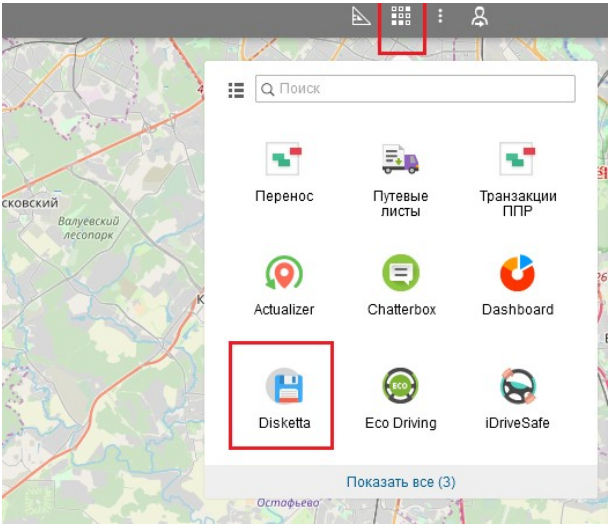This screenshot has height=529, width=612.
Task: Launch the Actualizer app
Action: coord(283,285)
